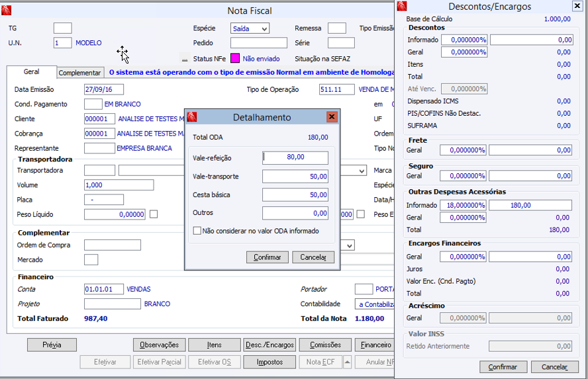
Task: Click the Tipo de Operação field
Action: 337,89
